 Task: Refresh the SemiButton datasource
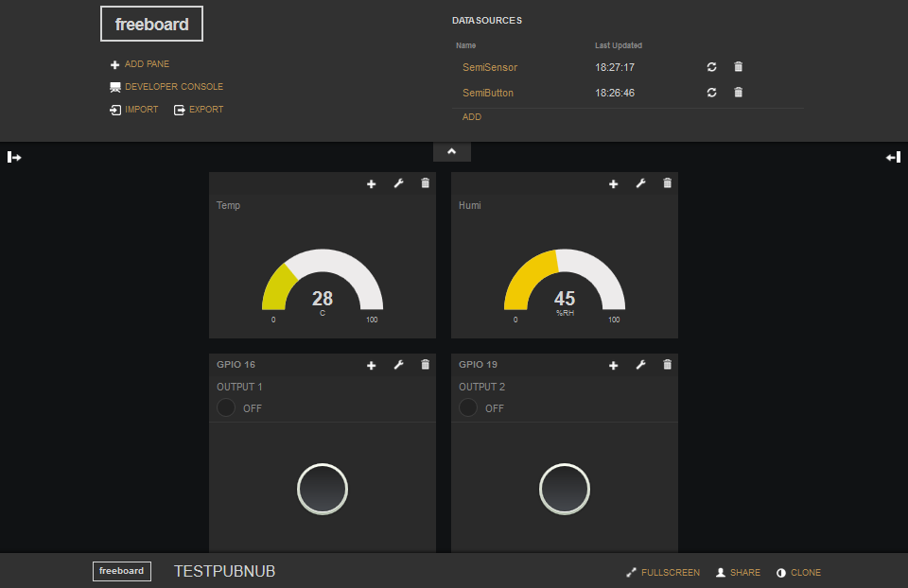pos(712,93)
